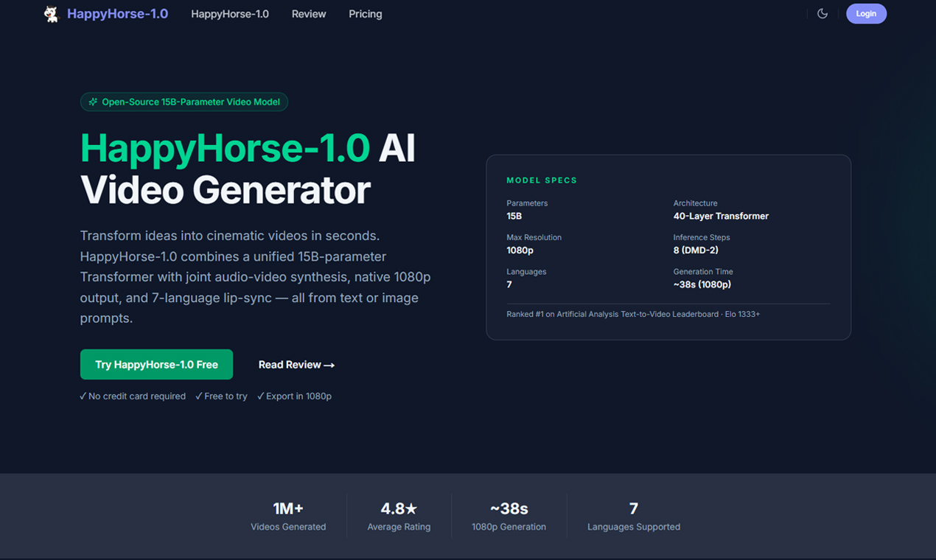The height and width of the screenshot is (560, 936).
Task: Click the sparkle icon in the open-source badge
Action: click(93, 102)
